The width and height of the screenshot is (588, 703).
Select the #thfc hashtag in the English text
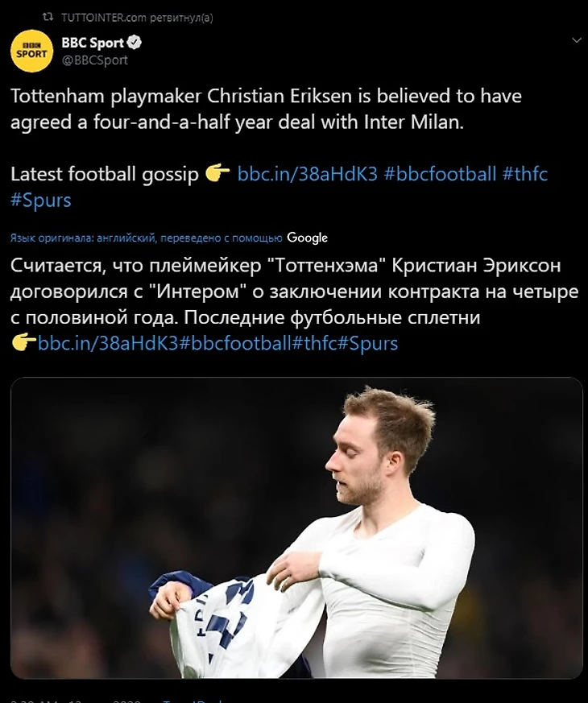point(525,174)
